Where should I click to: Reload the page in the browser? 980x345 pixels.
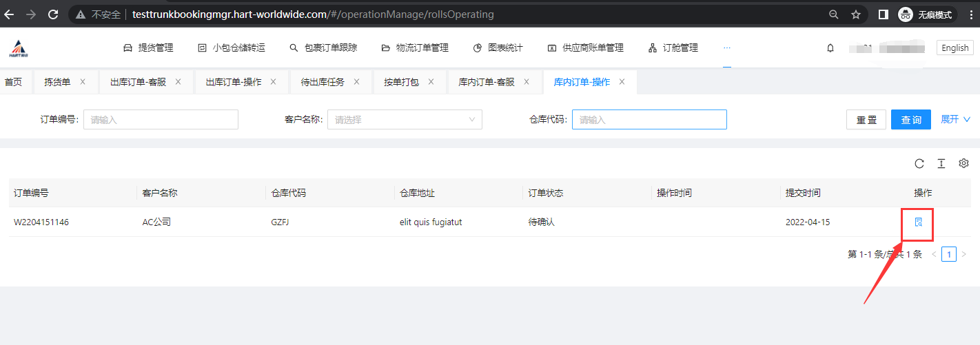tap(53, 14)
